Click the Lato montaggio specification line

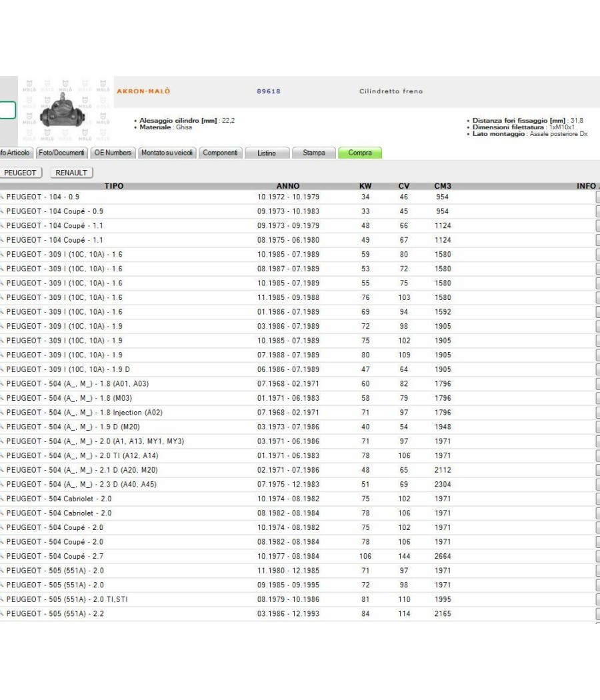coord(530,134)
